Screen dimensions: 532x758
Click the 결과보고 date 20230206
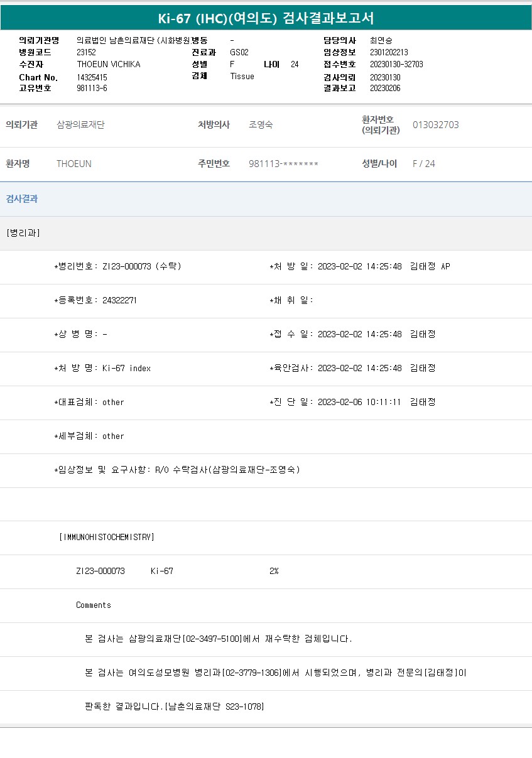coord(384,89)
